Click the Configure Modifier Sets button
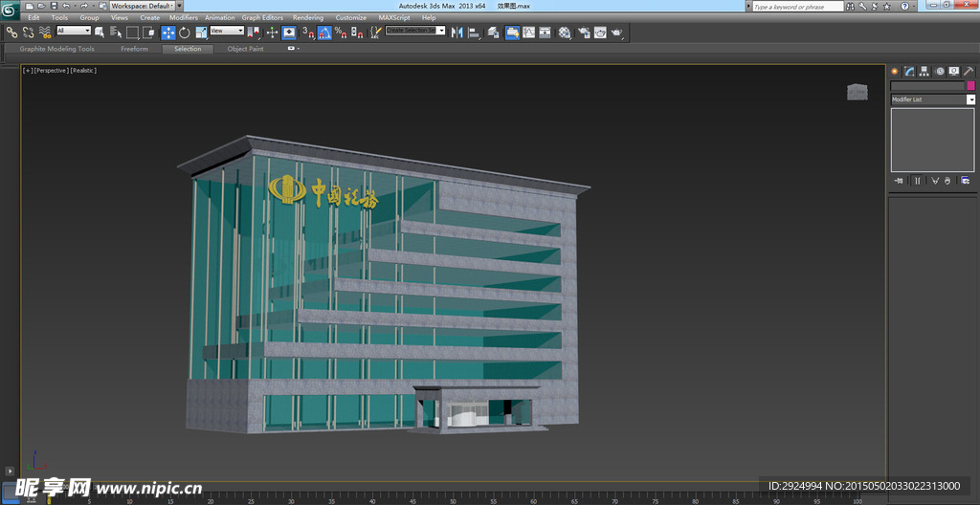Screen dimensions: 980x505 coord(966,181)
